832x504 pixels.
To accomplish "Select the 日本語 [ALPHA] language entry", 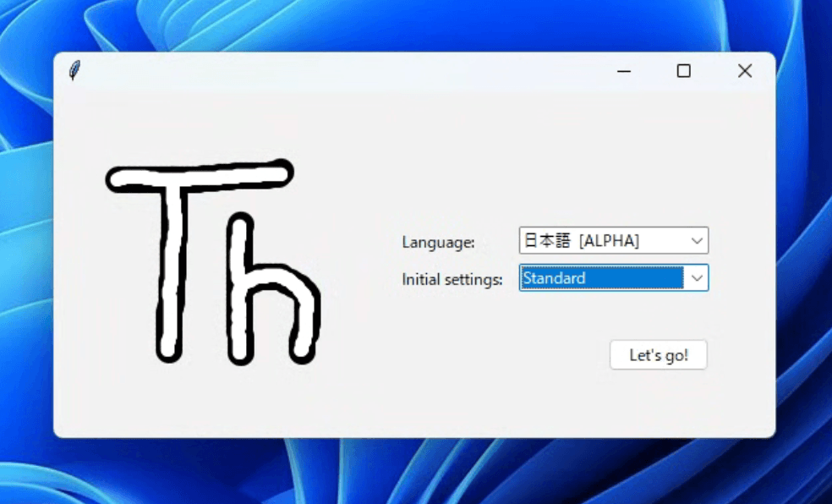I will pyautogui.click(x=583, y=241).
